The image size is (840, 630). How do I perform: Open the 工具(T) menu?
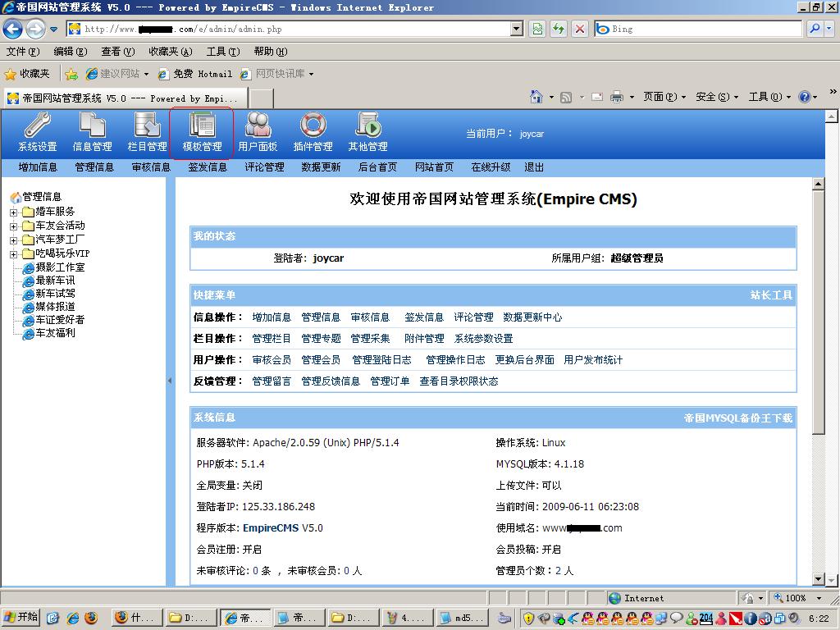tap(222, 52)
